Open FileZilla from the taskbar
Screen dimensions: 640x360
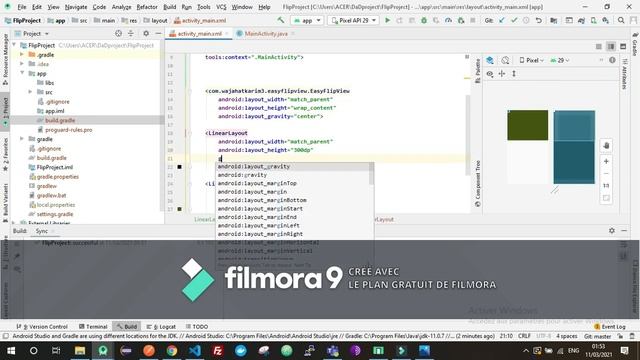click(218, 351)
